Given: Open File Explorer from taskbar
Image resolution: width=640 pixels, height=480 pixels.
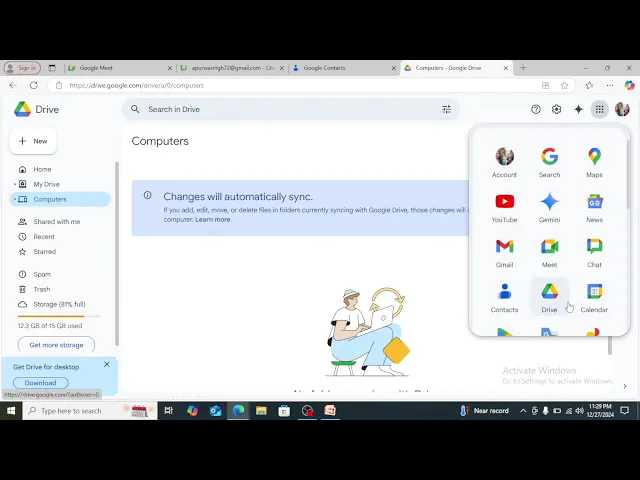Looking at the screenshot, I should point(261,411).
